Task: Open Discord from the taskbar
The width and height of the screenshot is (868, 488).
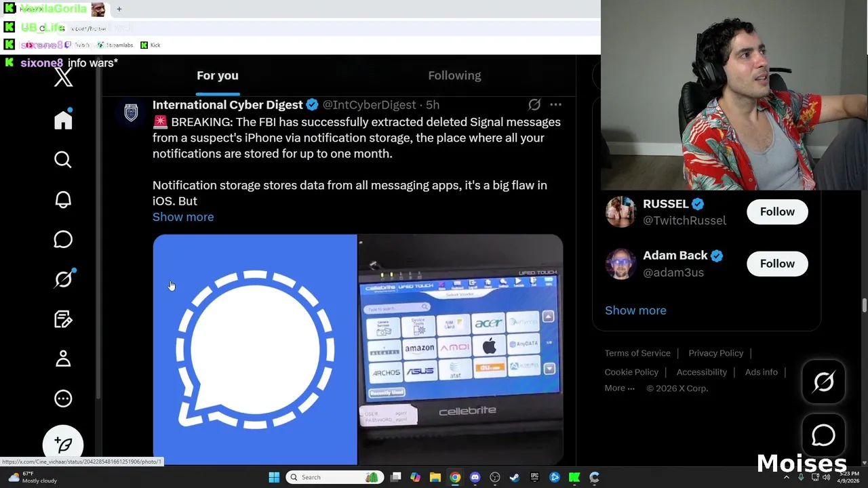Action: [475, 477]
